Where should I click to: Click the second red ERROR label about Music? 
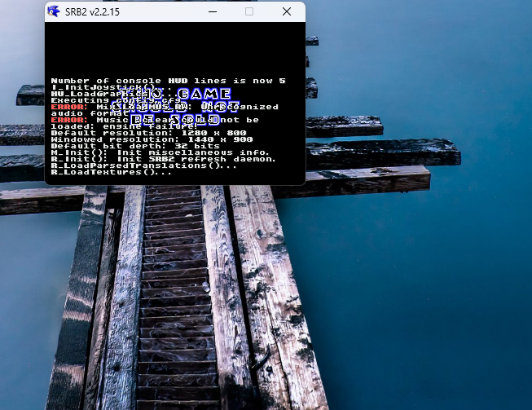point(69,120)
